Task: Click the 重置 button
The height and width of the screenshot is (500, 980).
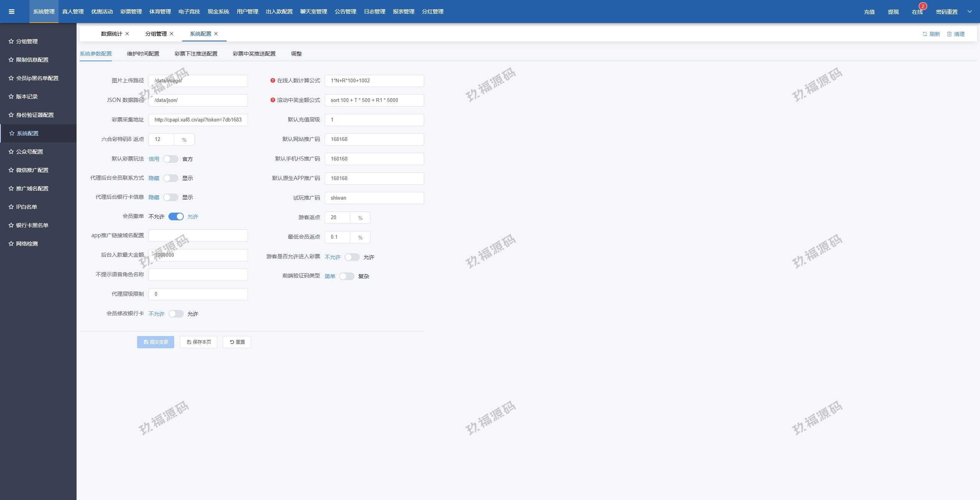Action: pos(237,342)
